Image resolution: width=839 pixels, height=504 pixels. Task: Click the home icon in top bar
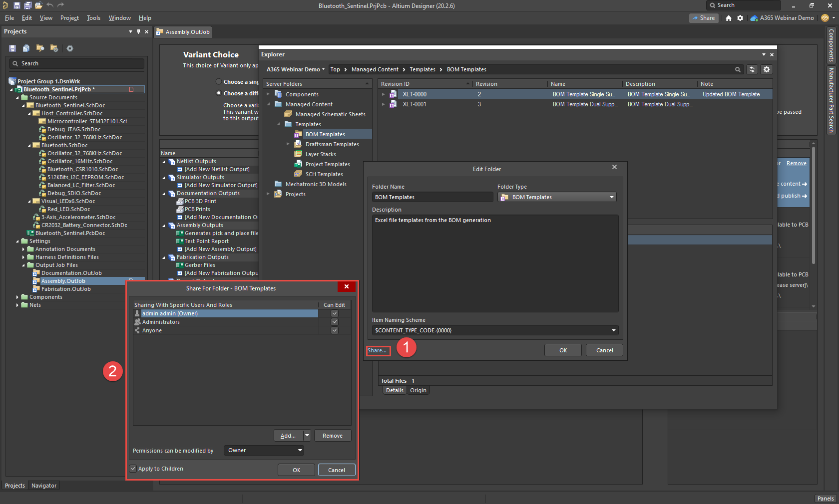click(x=729, y=18)
